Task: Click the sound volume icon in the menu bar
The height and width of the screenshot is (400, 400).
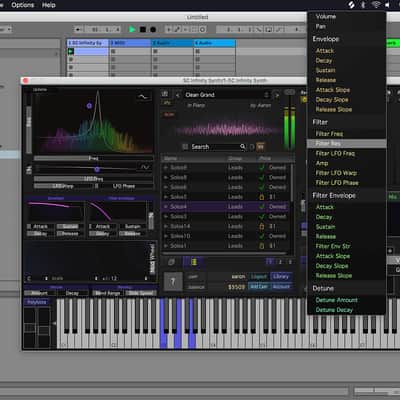Action: (387, 5)
